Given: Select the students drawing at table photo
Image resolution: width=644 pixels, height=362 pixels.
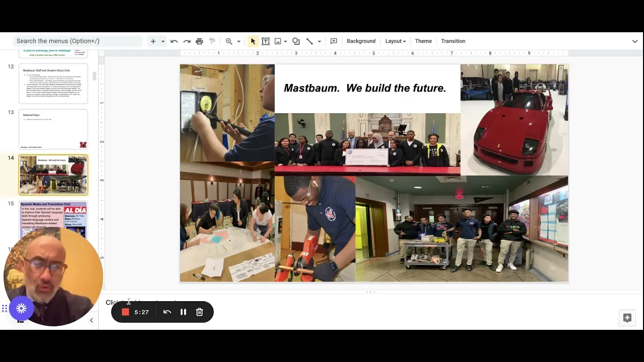Looking at the screenshot, I should (x=227, y=222).
